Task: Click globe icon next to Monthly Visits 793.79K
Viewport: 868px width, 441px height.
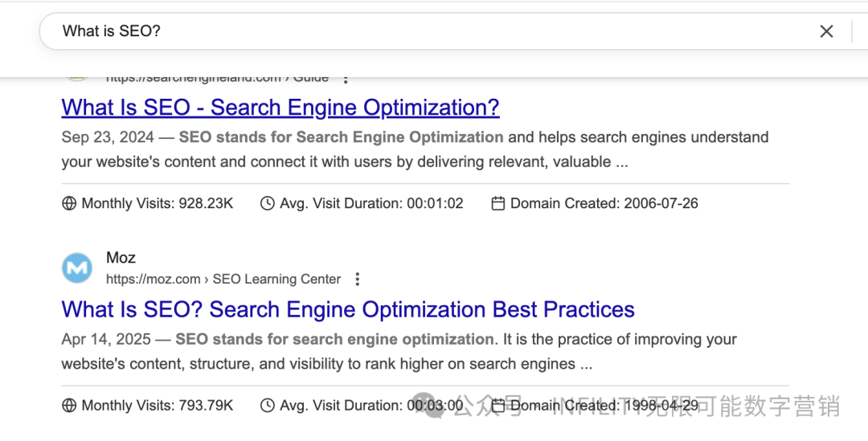Action: pyautogui.click(x=68, y=406)
